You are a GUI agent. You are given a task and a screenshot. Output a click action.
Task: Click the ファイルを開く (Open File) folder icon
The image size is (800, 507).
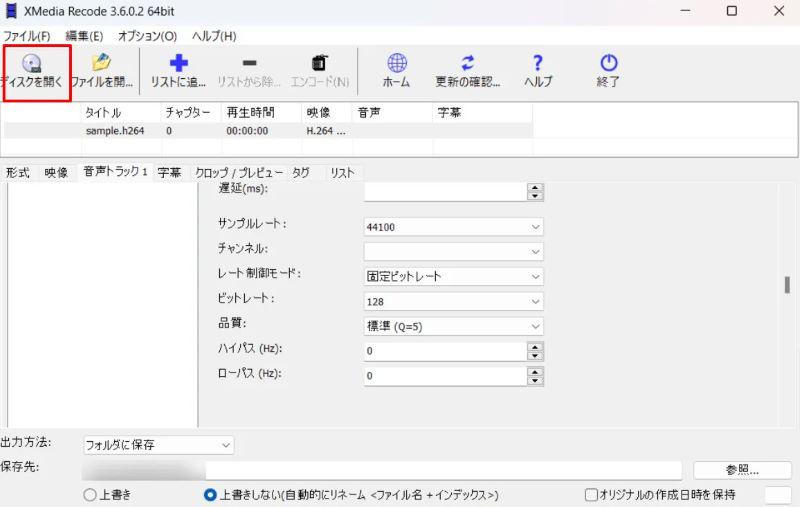(100, 64)
